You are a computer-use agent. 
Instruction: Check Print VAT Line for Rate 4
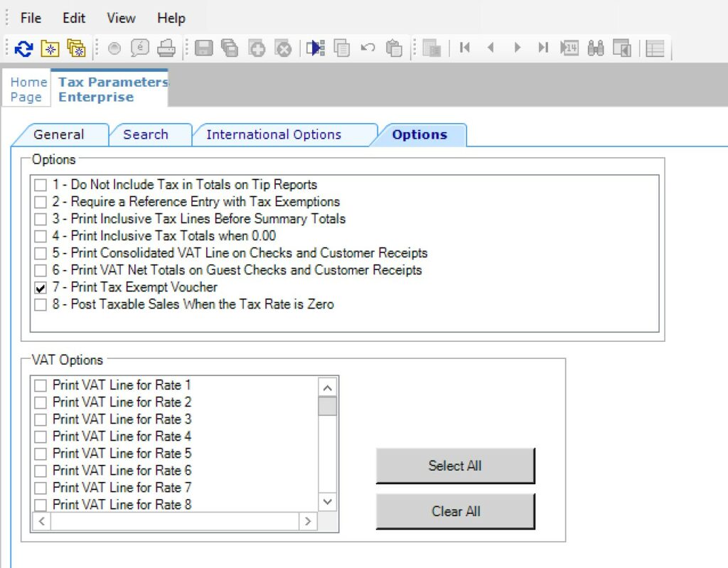coord(41,436)
